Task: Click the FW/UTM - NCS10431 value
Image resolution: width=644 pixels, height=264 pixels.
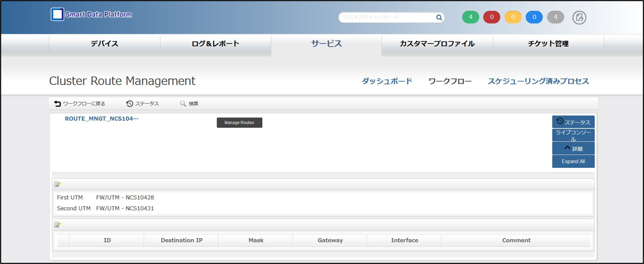Action: click(x=125, y=208)
